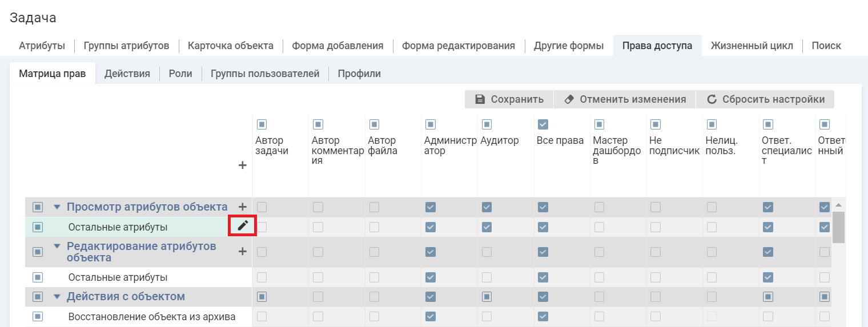868x327 pixels.
Task: Collapse the Просмотр атрибутов объекта group
Action: (x=57, y=207)
